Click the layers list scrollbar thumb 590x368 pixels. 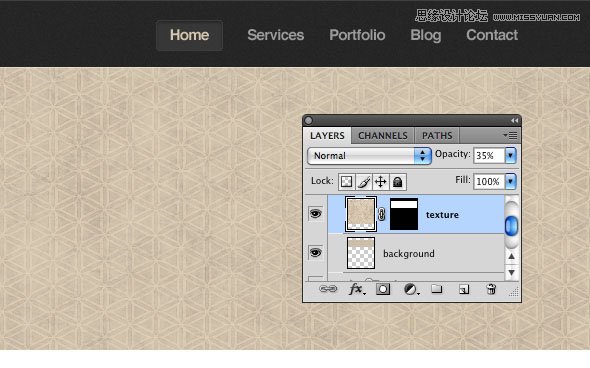511,226
